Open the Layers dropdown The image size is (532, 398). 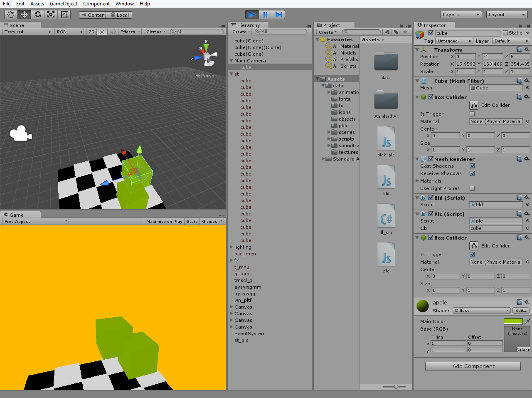[461, 15]
